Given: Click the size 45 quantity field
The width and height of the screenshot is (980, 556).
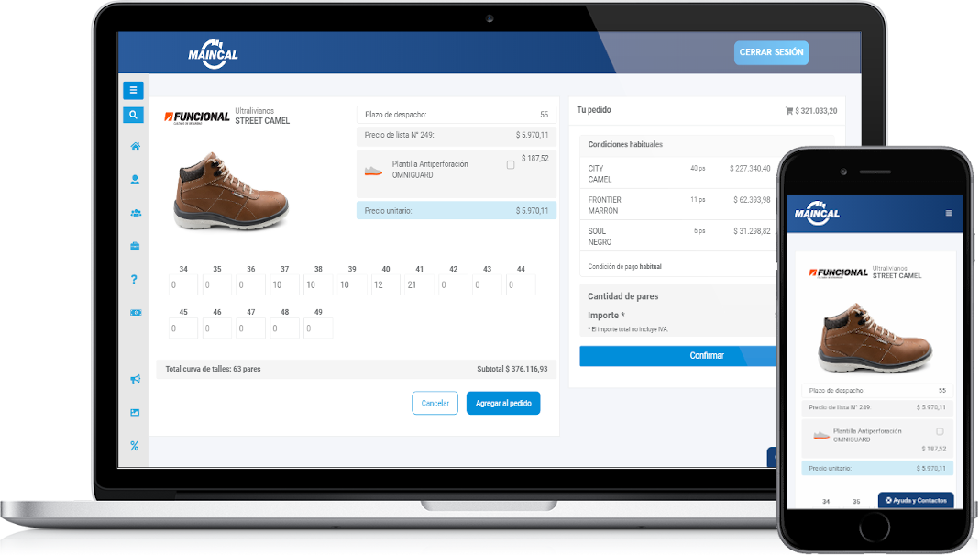Looking at the screenshot, I should (183, 328).
